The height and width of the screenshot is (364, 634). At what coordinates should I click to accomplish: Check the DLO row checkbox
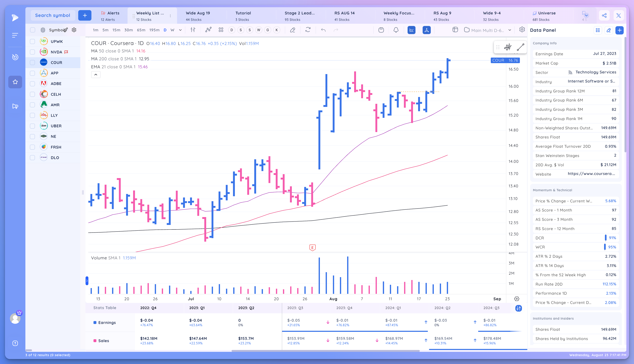click(32, 158)
